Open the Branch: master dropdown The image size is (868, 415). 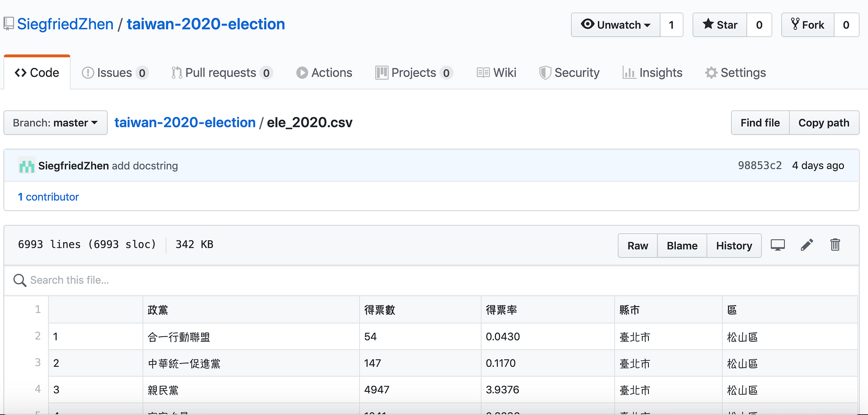pos(56,123)
